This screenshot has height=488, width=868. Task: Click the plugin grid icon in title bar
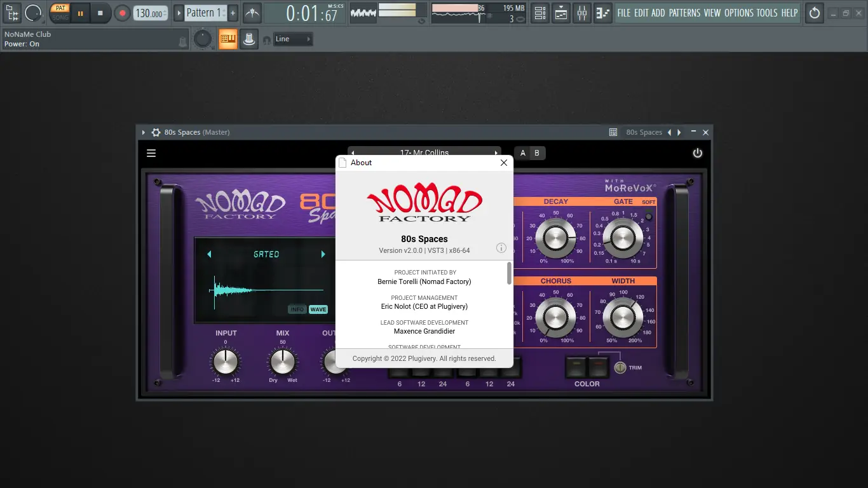point(613,132)
